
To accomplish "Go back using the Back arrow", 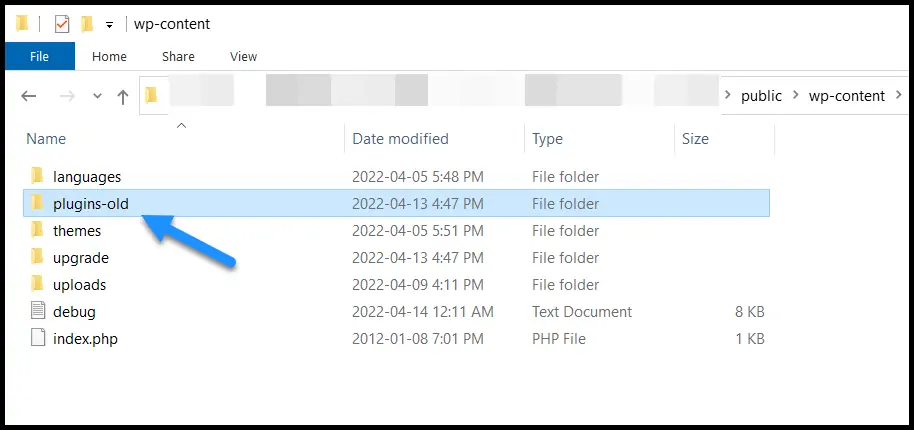I will point(29,96).
